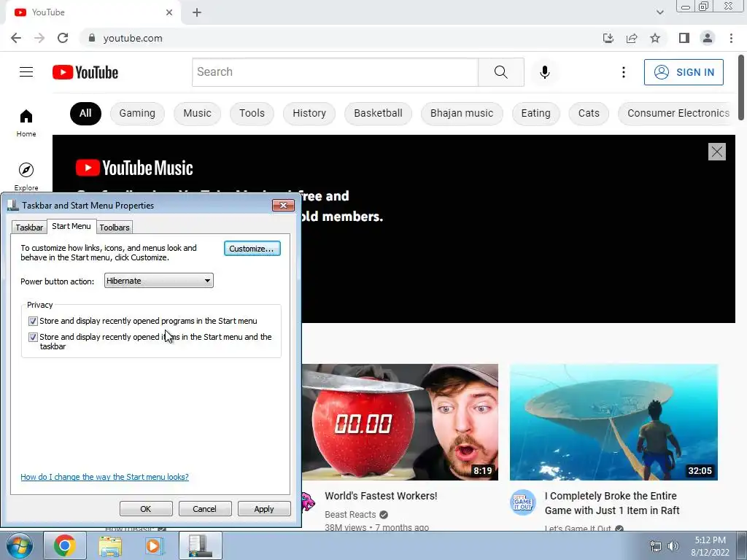Click the SIGN IN button
The height and width of the screenshot is (560, 747).
684,72
